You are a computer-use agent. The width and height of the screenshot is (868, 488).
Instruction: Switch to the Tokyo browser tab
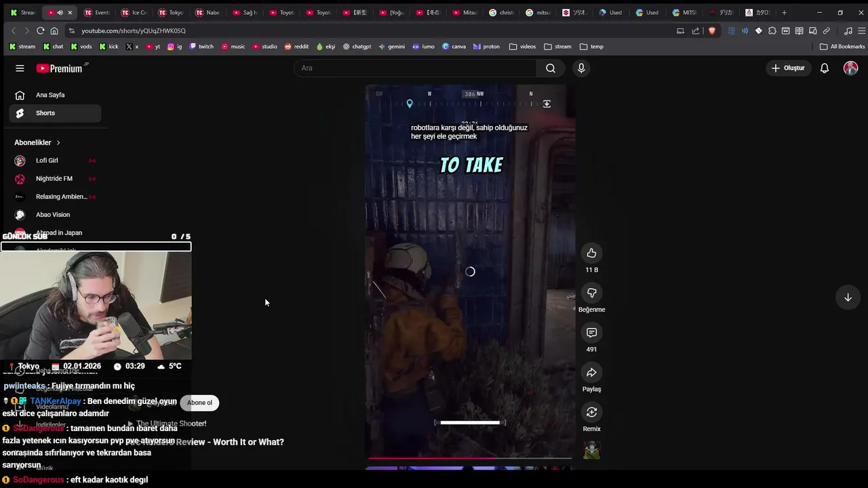pos(171,12)
